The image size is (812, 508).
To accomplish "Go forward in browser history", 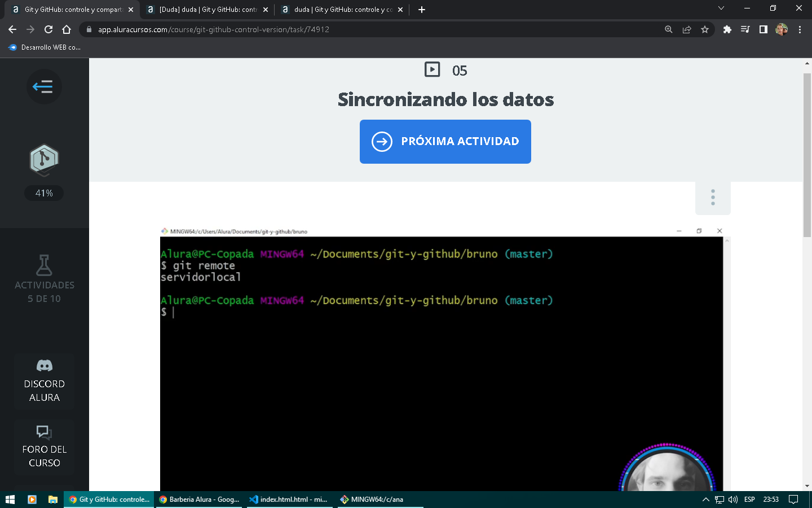I will pyautogui.click(x=30, y=29).
